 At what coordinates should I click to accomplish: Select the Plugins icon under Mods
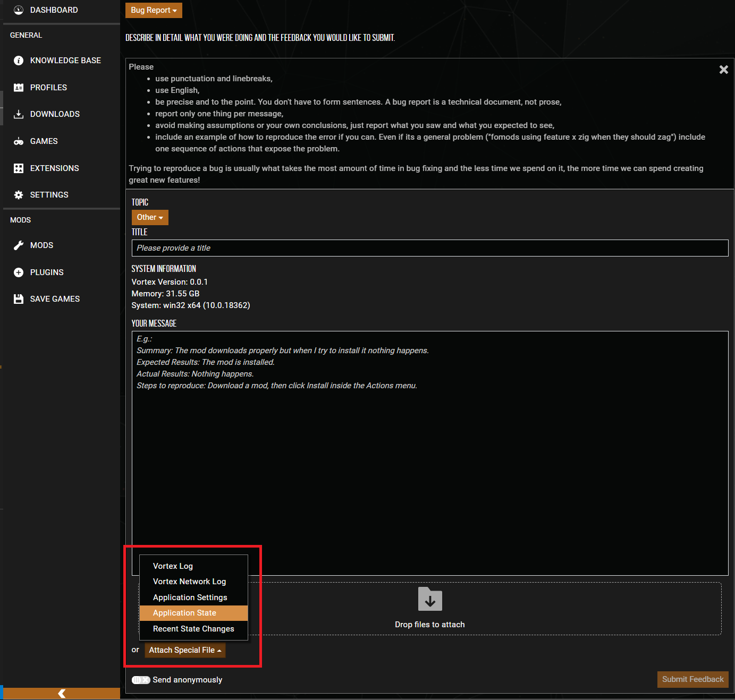pyautogui.click(x=19, y=272)
